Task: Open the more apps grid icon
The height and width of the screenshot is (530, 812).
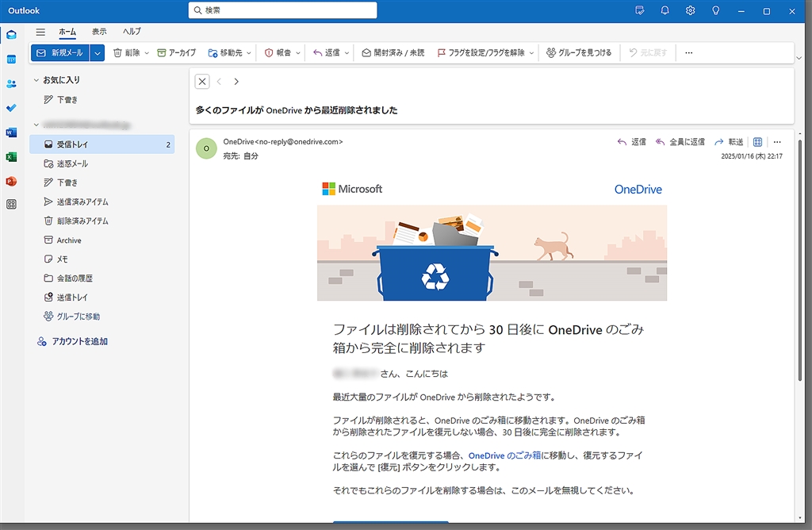Action: (x=11, y=204)
